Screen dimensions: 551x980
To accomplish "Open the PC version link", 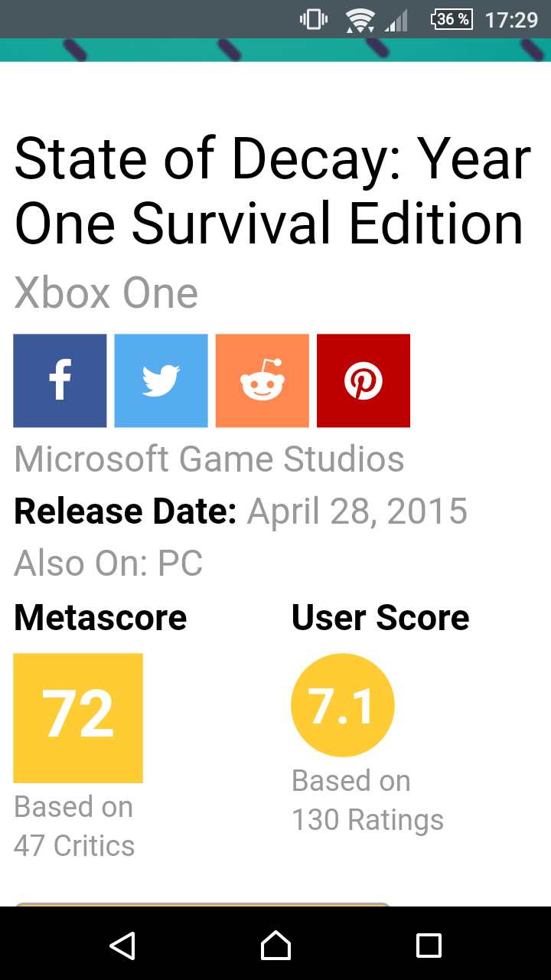I will 181,564.
